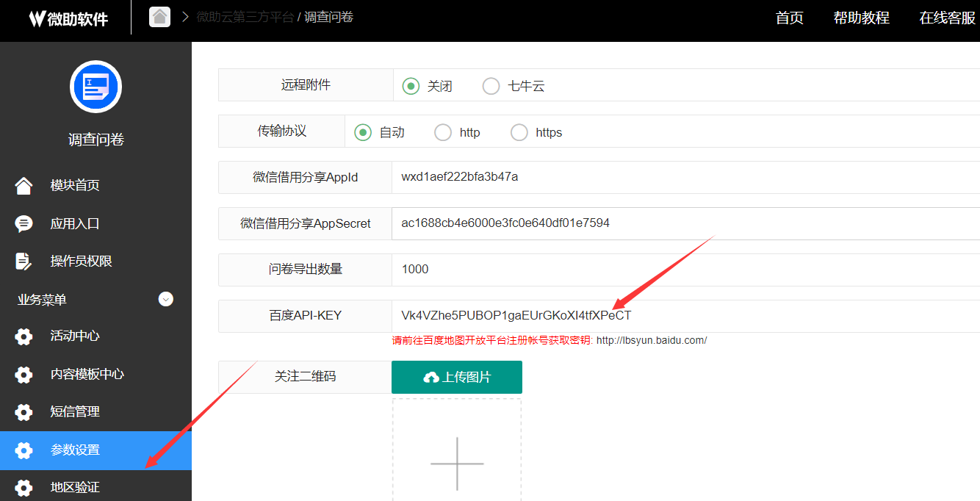
Task: Click the 传输协议 field label
Action: click(281, 131)
